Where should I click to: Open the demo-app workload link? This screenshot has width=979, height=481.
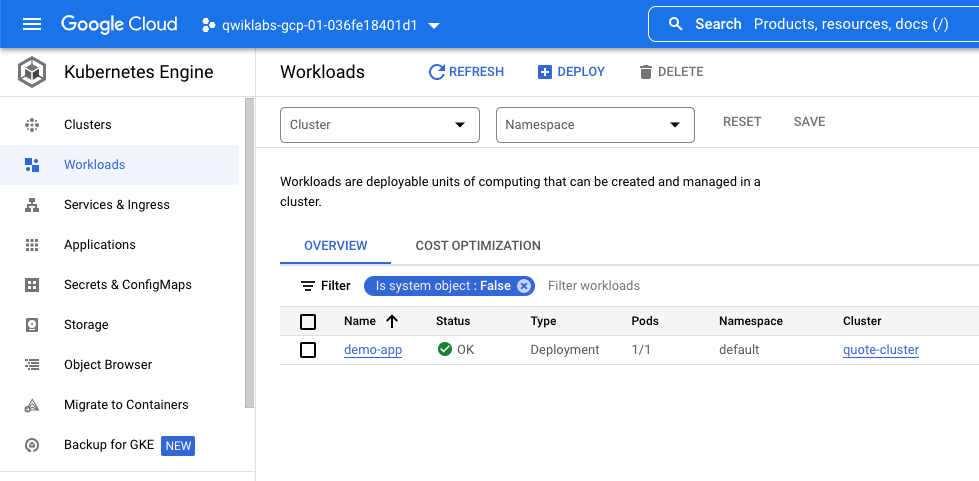[373, 350]
